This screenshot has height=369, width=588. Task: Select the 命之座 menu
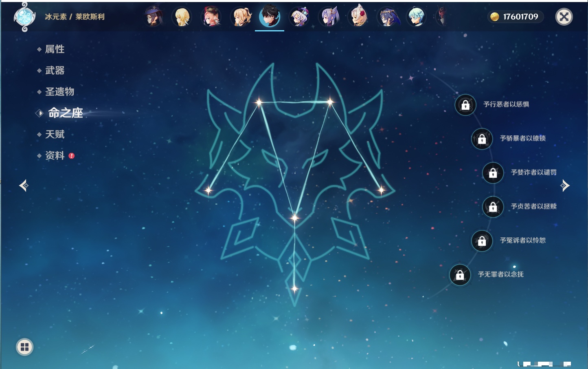[66, 113]
